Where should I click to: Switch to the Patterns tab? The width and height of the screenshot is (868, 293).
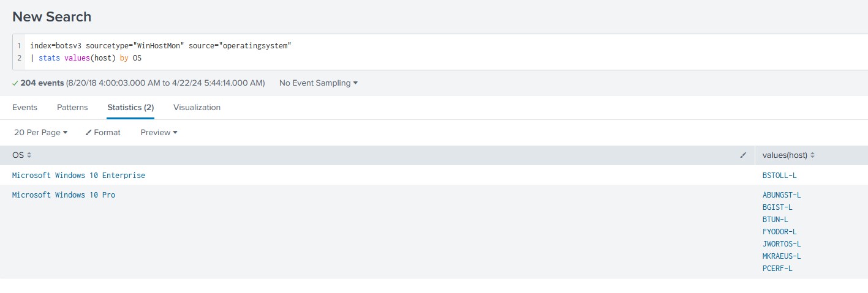click(72, 108)
